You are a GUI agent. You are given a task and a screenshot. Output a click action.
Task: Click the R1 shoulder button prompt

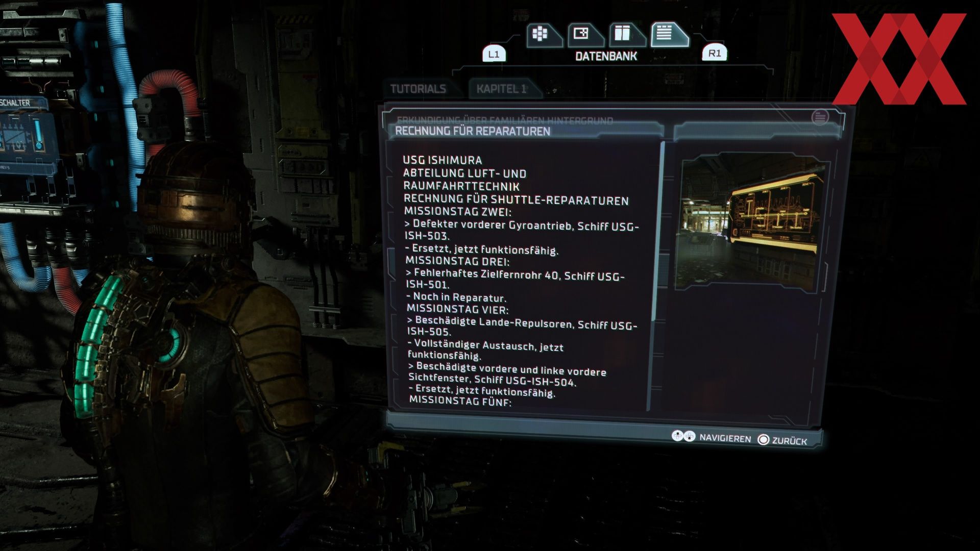715,53
